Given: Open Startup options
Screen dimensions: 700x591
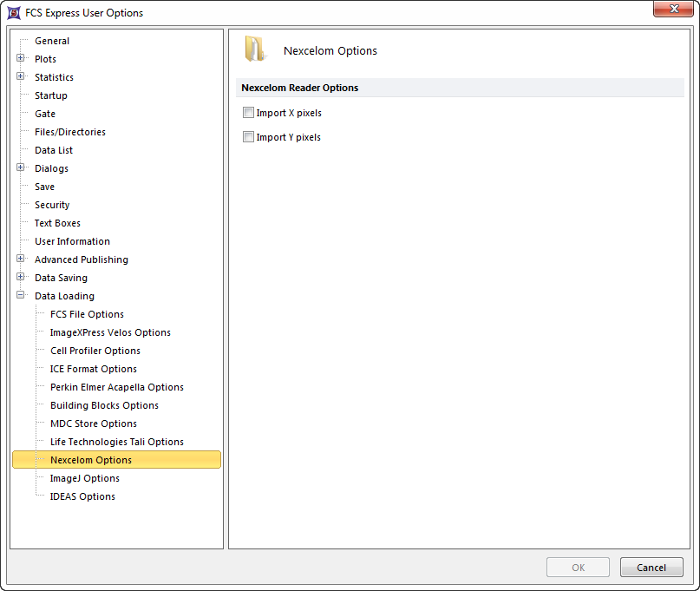Looking at the screenshot, I should pos(51,95).
